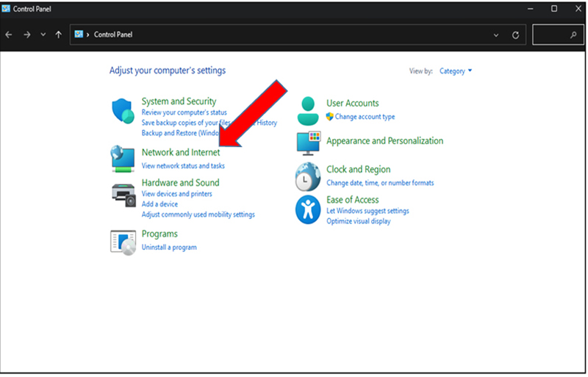This screenshot has width=588, height=377.
Task: Open Appearance and Personalization monitor icon
Action: (308, 143)
